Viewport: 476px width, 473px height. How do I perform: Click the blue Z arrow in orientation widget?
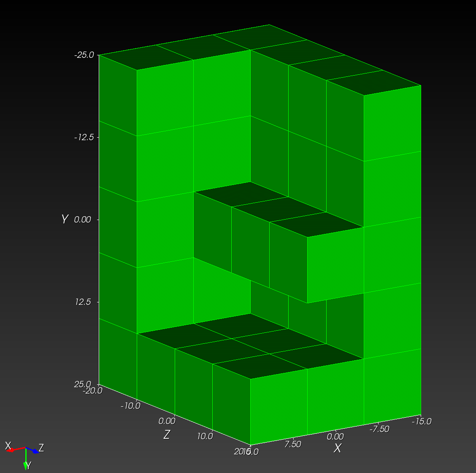tap(34, 450)
